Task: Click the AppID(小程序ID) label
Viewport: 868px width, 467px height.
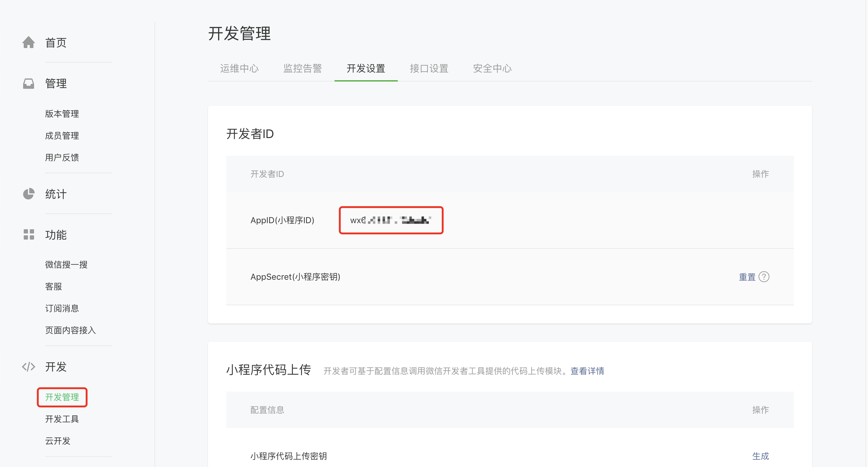Action: 282,220
